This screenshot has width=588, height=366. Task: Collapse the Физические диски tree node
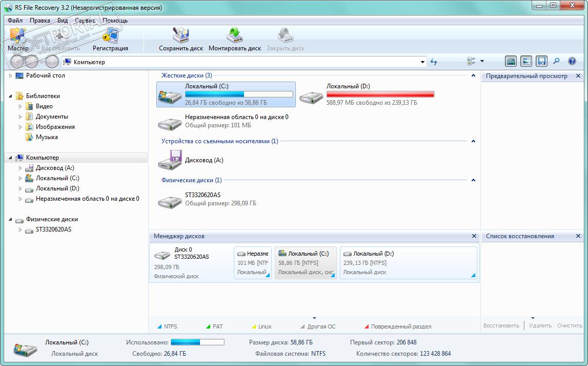tap(10, 219)
